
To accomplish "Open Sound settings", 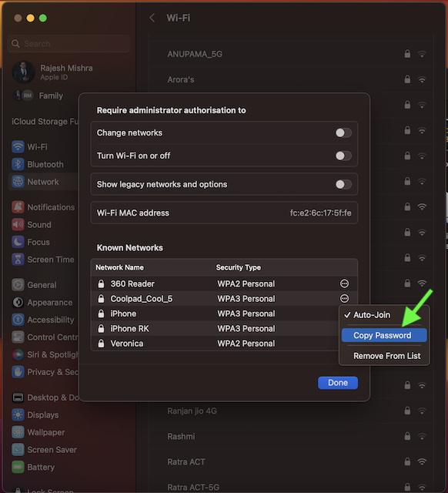I will click(32, 224).
